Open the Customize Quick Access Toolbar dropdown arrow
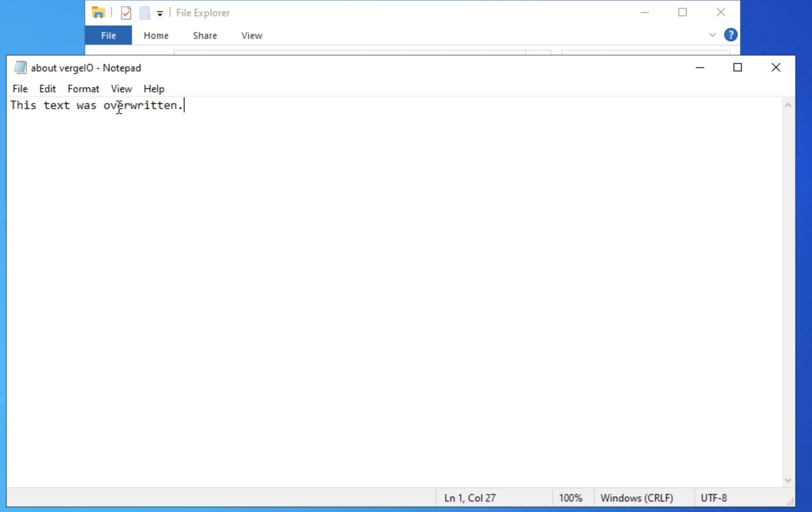 (x=159, y=13)
